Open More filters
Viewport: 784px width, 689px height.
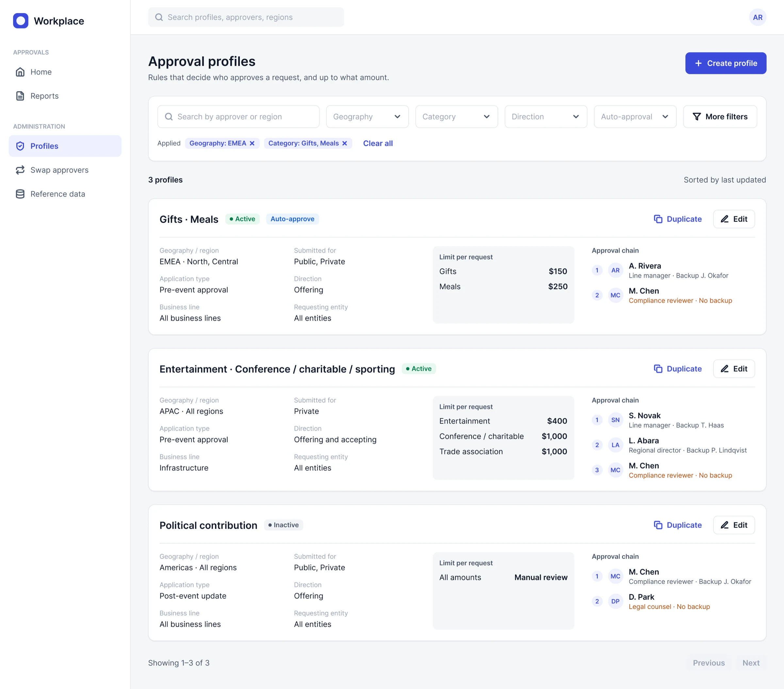[x=720, y=117]
